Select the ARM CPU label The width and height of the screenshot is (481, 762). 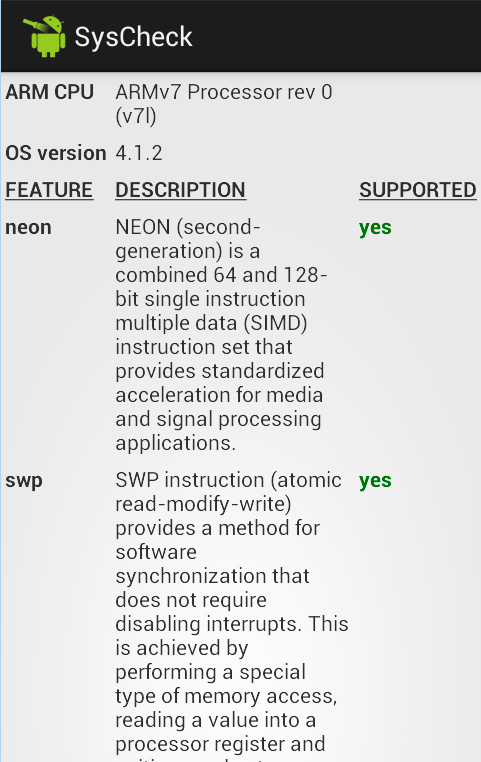click(x=50, y=92)
